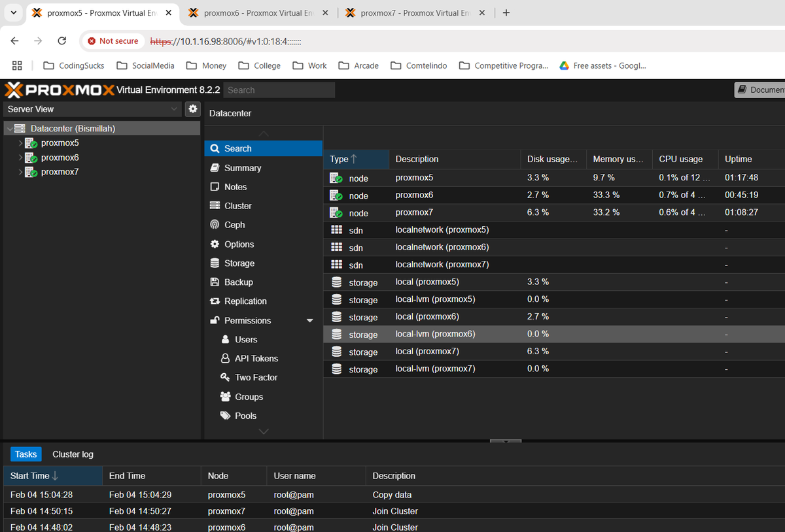Open the Users panel under Permissions
Screen dimensions: 785x532
[x=246, y=339]
